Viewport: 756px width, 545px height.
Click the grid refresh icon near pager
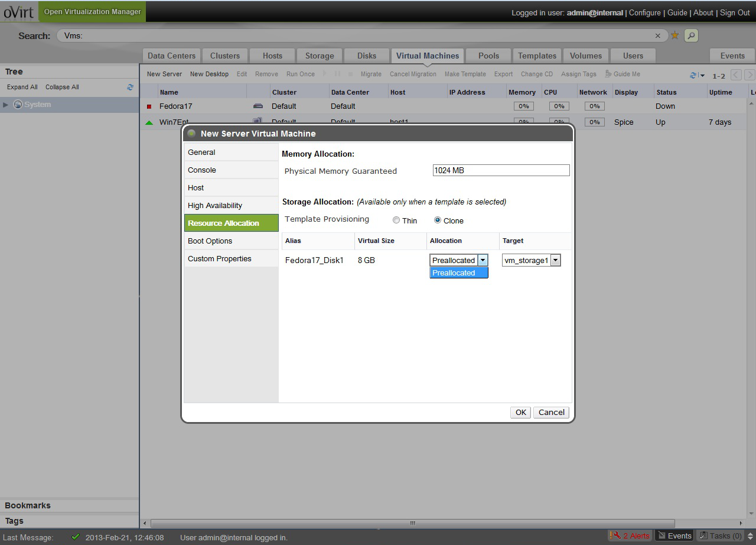(693, 75)
